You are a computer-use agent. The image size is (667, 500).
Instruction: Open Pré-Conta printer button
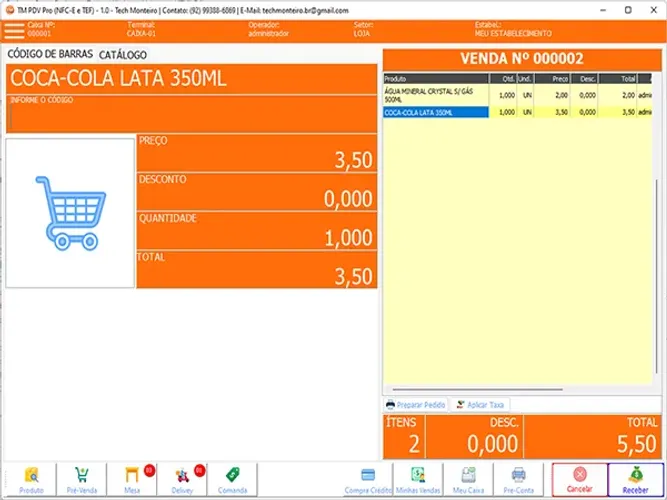[519, 480]
